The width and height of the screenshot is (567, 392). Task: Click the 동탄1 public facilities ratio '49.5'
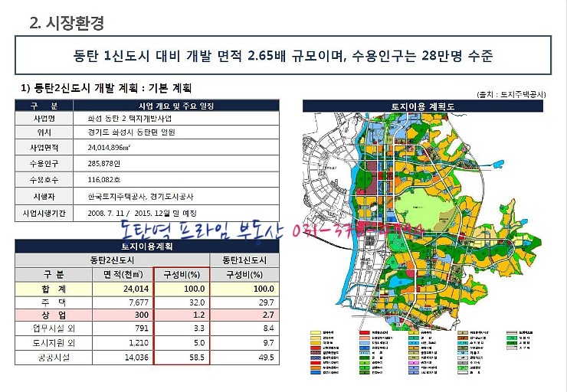click(267, 358)
